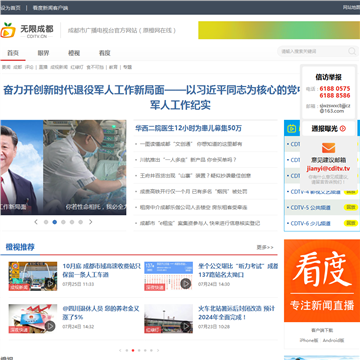
Task: Open the 火车北站 2024年全面完成 article title
Action: [237, 313]
